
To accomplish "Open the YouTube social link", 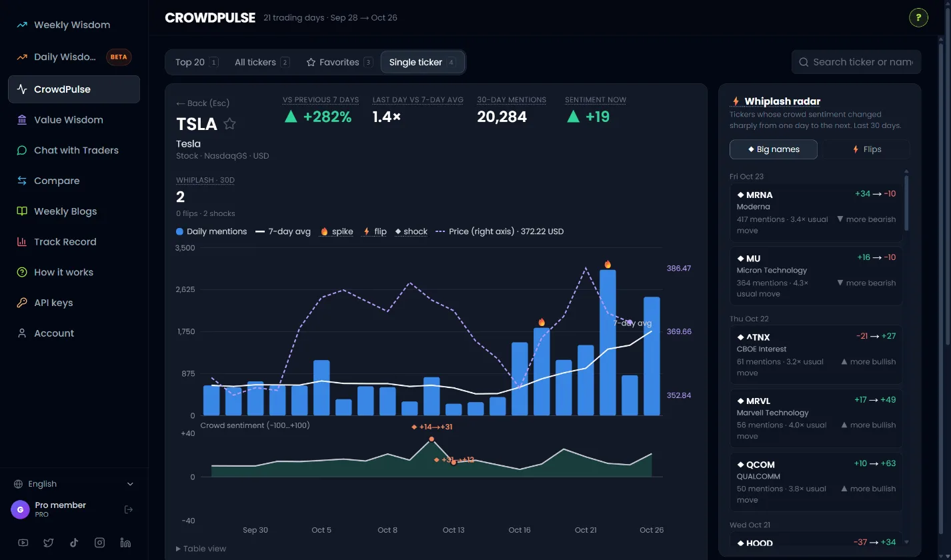I will point(23,543).
